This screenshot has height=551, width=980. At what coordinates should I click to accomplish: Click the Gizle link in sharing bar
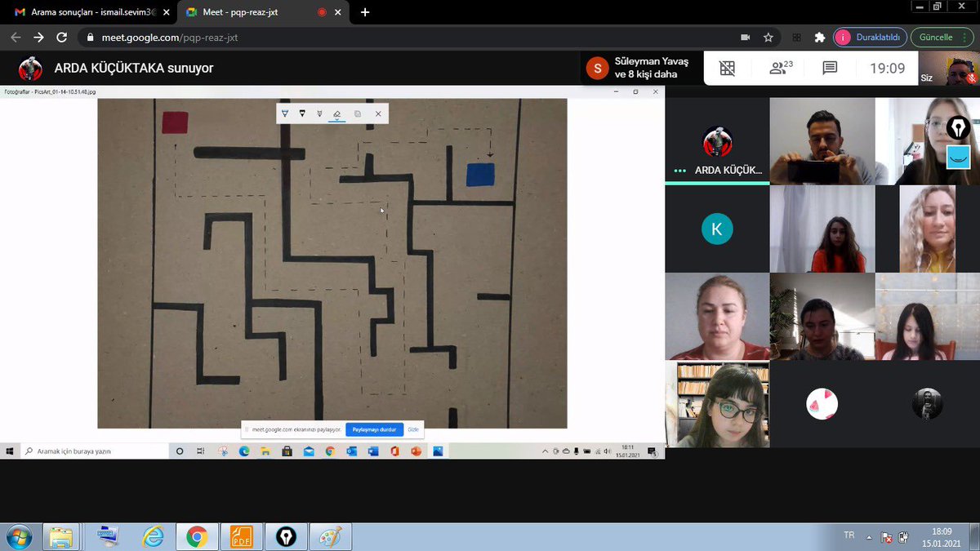coord(413,429)
